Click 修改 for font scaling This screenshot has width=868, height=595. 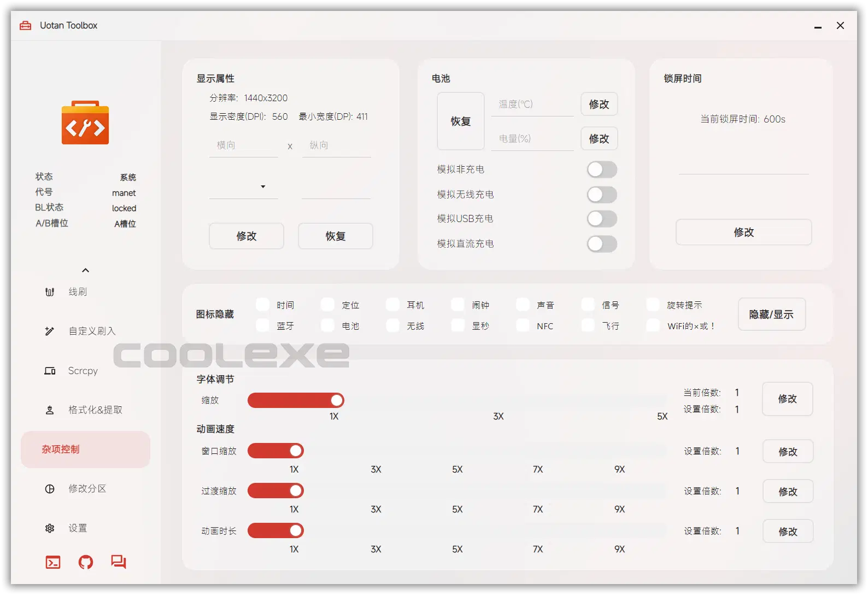(788, 399)
